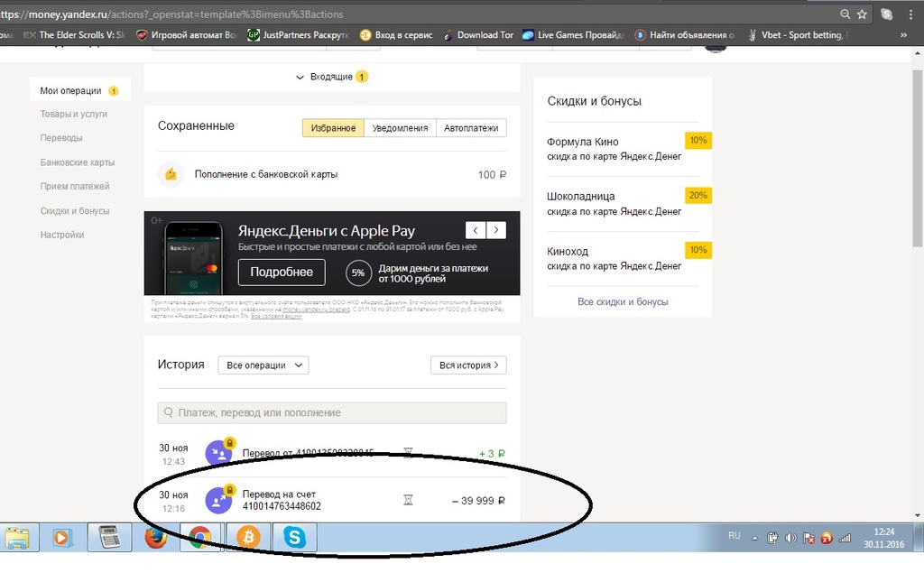Viewport: 924px width, 573px height.
Task: Click Подробнее on Apple Pay banner
Action: point(282,273)
